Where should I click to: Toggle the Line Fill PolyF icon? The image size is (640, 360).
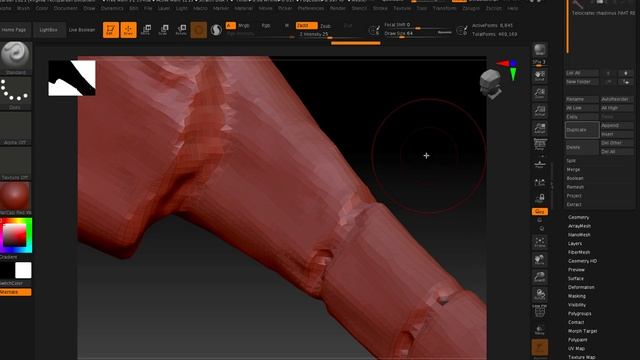pos(540,312)
